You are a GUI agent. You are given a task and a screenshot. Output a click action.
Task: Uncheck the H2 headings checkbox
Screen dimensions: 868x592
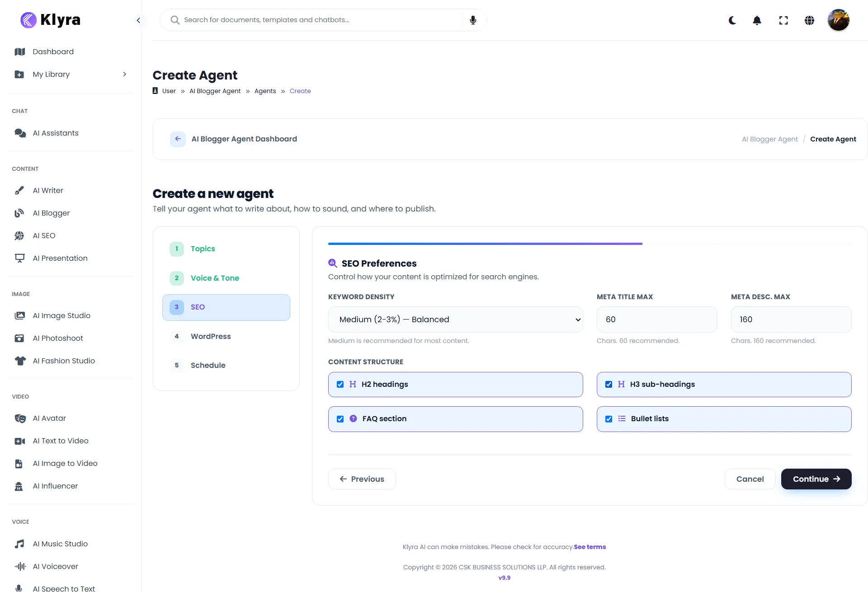(x=340, y=385)
